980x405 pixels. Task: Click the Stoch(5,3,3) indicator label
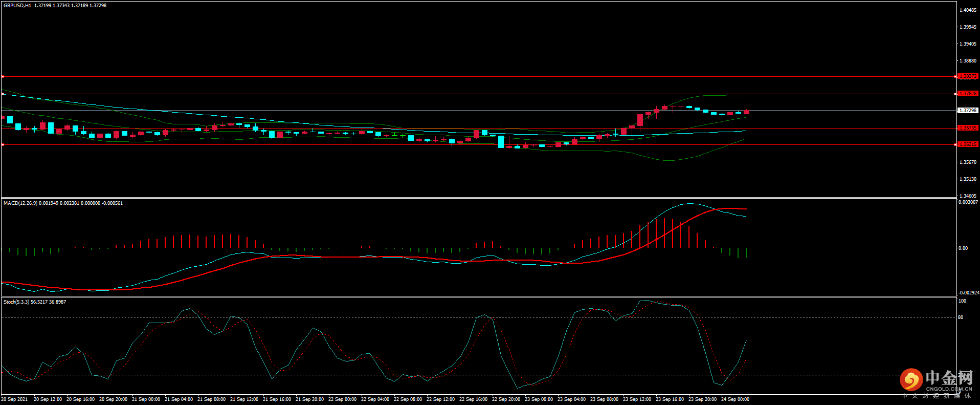pyautogui.click(x=16, y=302)
